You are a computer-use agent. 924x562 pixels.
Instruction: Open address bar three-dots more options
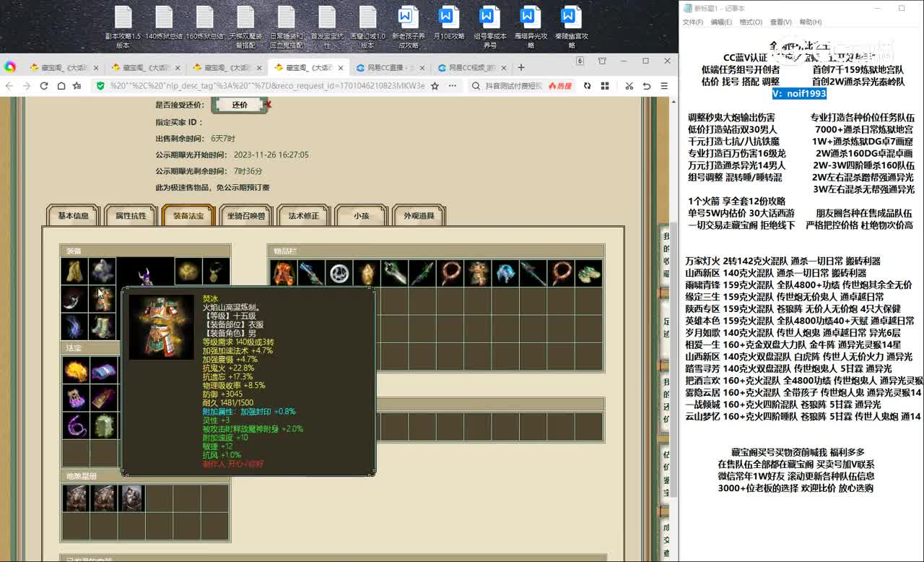(x=453, y=86)
